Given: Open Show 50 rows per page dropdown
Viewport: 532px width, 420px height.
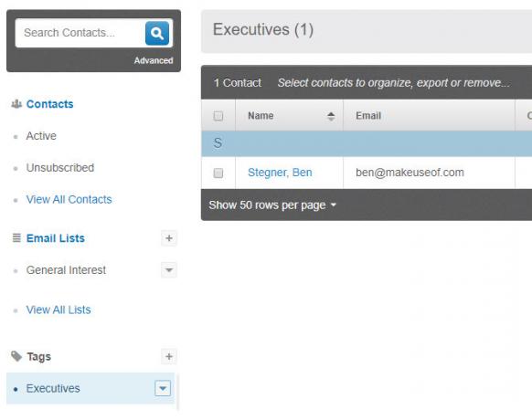Looking at the screenshot, I should (272, 205).
